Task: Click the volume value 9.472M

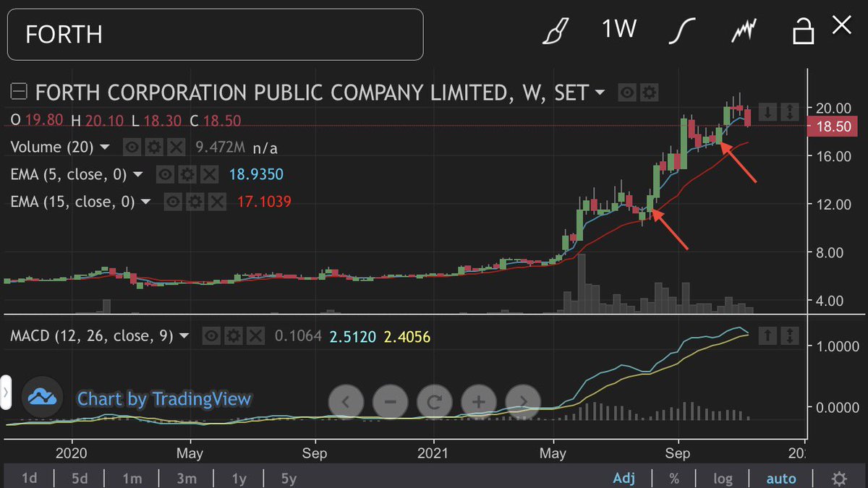Action: tap(220, 147)
